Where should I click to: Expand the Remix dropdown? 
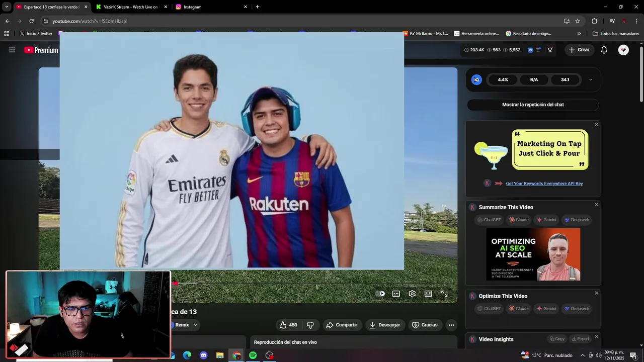tap(195, 325)
